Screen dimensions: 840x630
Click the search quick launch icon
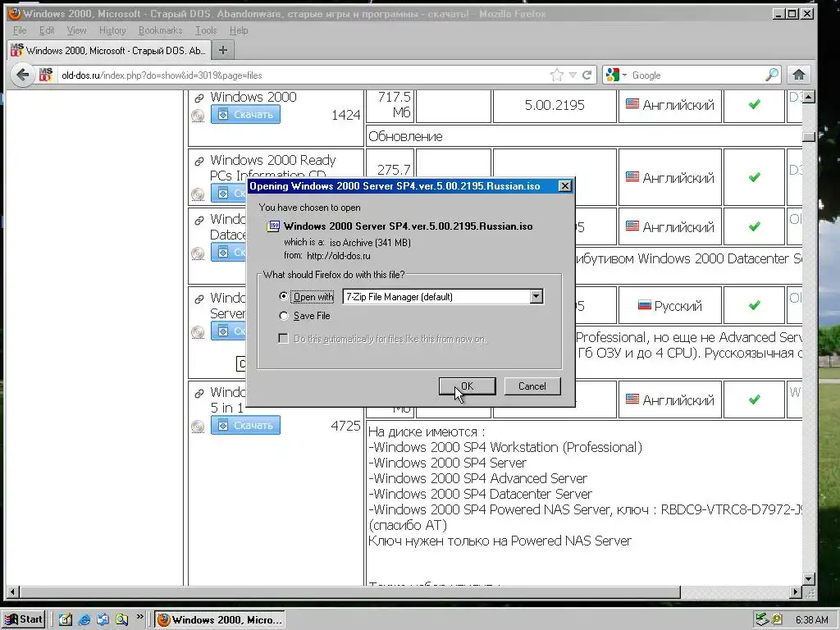click(121, 620)
